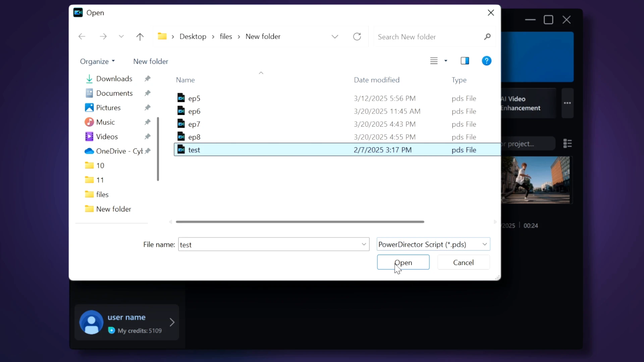Open more options three-dot menu in PowerDirector

tap(568, 103)
